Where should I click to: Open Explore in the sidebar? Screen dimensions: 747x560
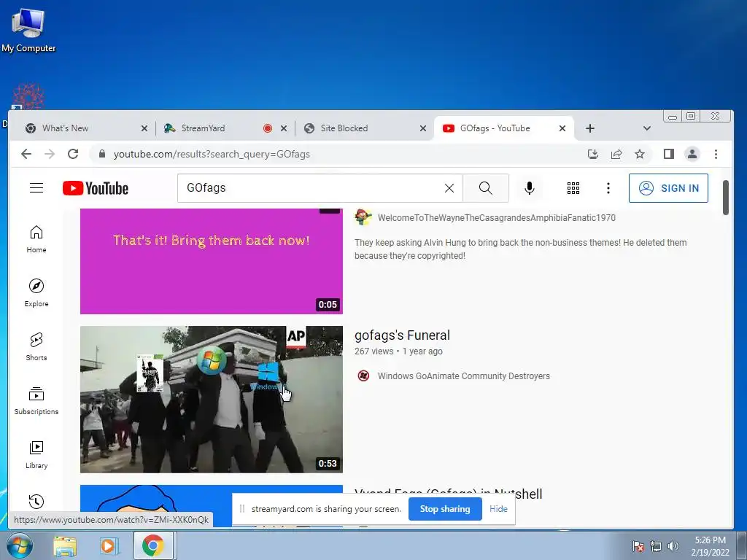pyautogui.click(x=36, y=293)
